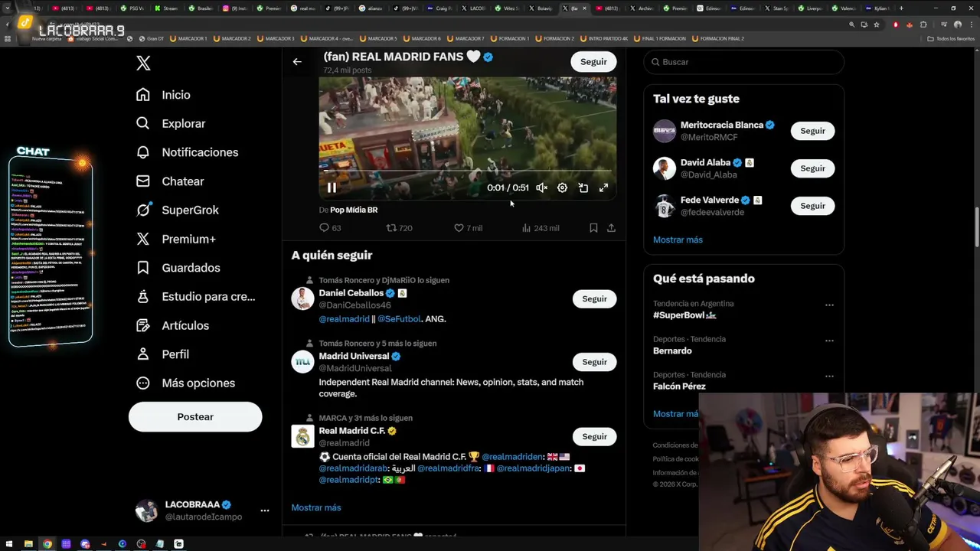The height and width of the screenshot is (551, 980).
Task: Follow Fede Valverde
Action: click(812, 206)
